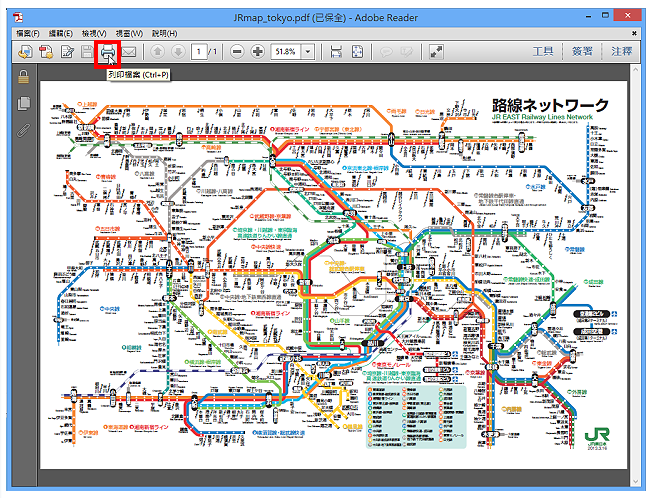This screenshot has height=498, width=652.
Task: Switch to read mode expand icon
Action: click(x=436, y=52)
